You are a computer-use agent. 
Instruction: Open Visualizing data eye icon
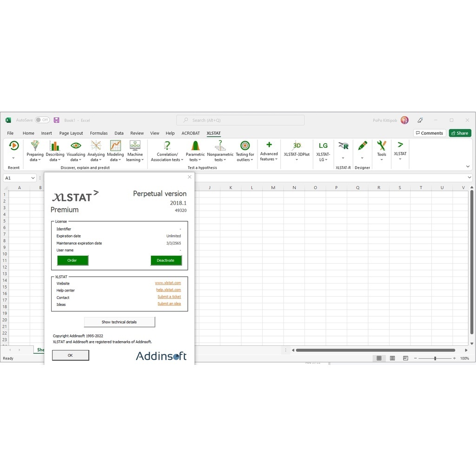(x=76, y=145)
